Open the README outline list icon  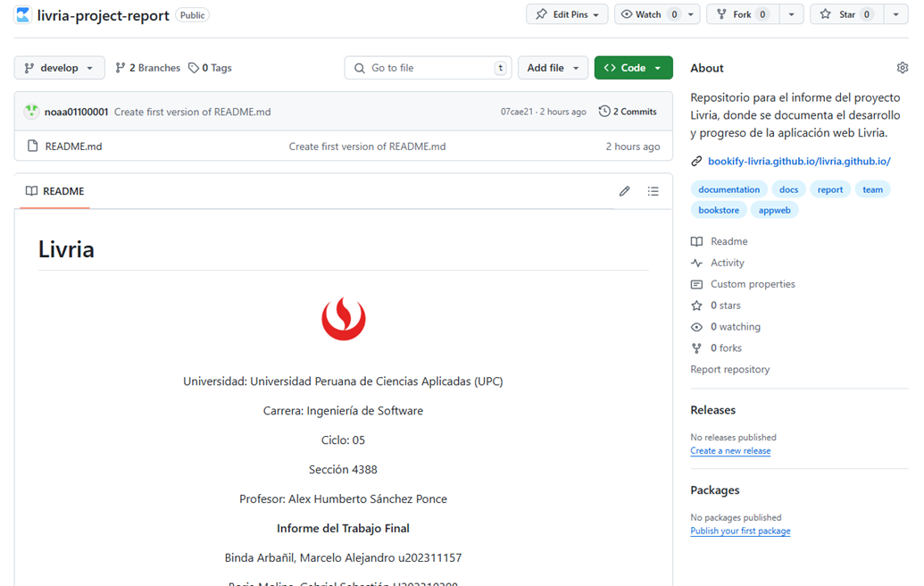tap(653, 191)
